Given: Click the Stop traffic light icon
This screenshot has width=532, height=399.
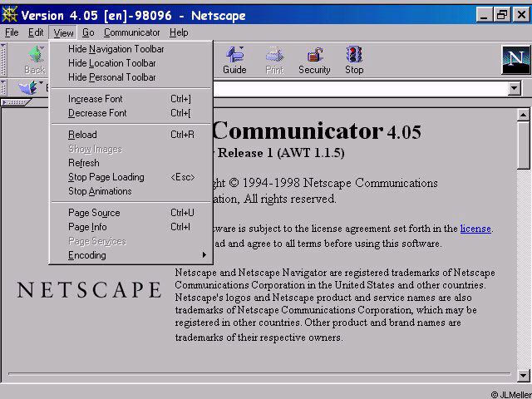Looking at the screenshot, I should pyautogui.click(x=354, y=61).
